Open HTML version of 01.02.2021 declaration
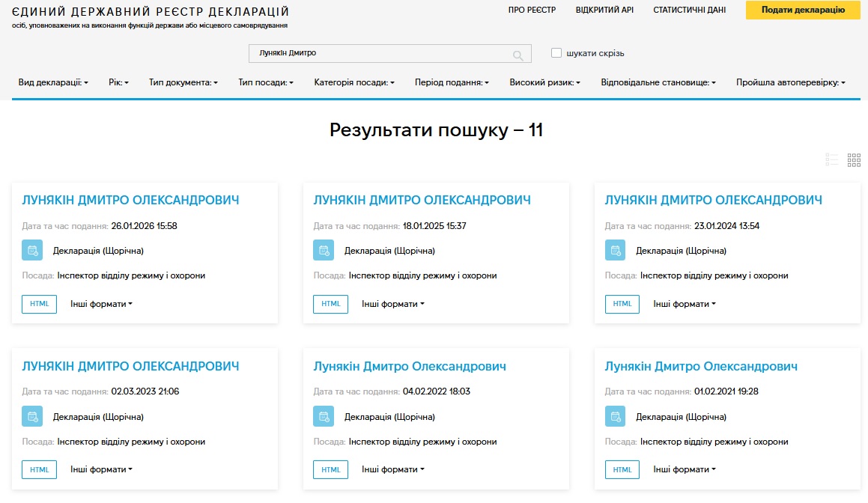The height and width of the screenshot is (503, 868). click(622, 469)
